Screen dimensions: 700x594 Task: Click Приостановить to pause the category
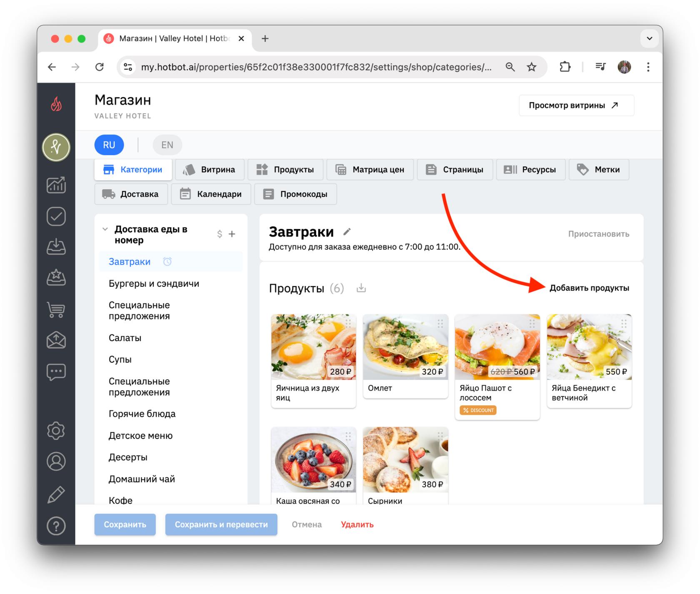pyautogui.click(x=598, y=234)
